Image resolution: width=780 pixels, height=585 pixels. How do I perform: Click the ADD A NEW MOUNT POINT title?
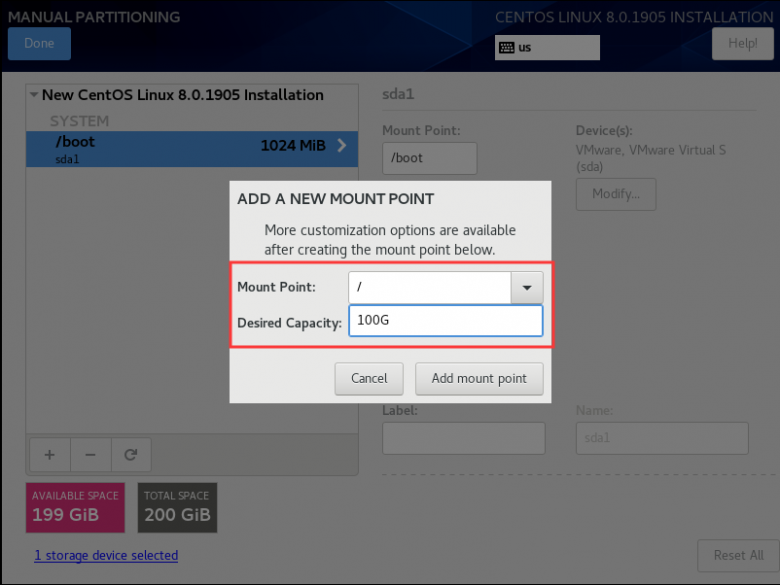pyautogui.click(x=335, y=199)
